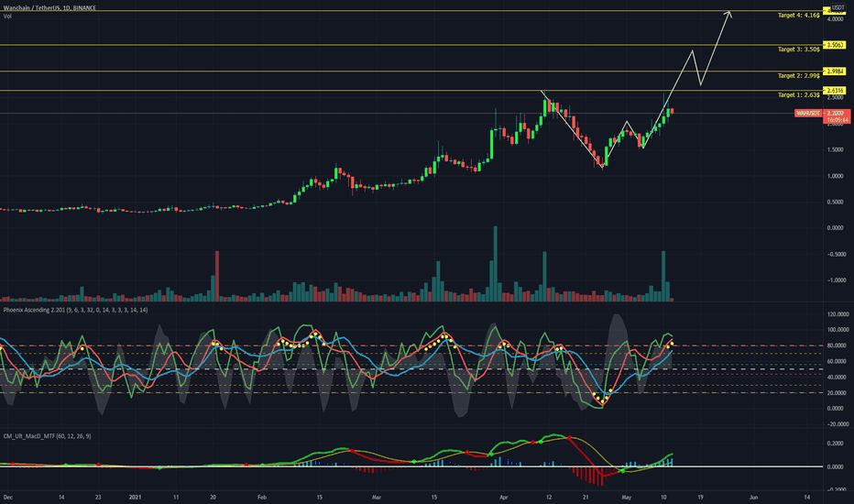Open the Phoenix Ascending 2.201 indicator legend
Screen dimensions: 854x504
75,310
